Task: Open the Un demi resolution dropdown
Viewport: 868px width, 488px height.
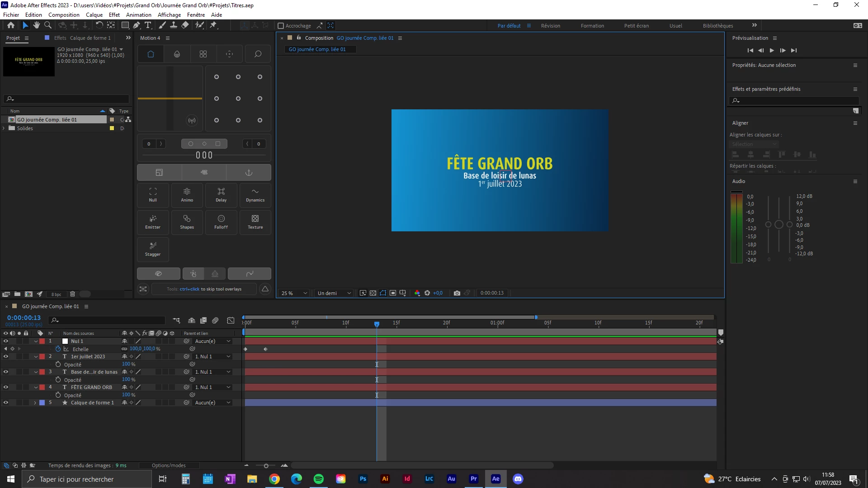Action: pos(334,293)
